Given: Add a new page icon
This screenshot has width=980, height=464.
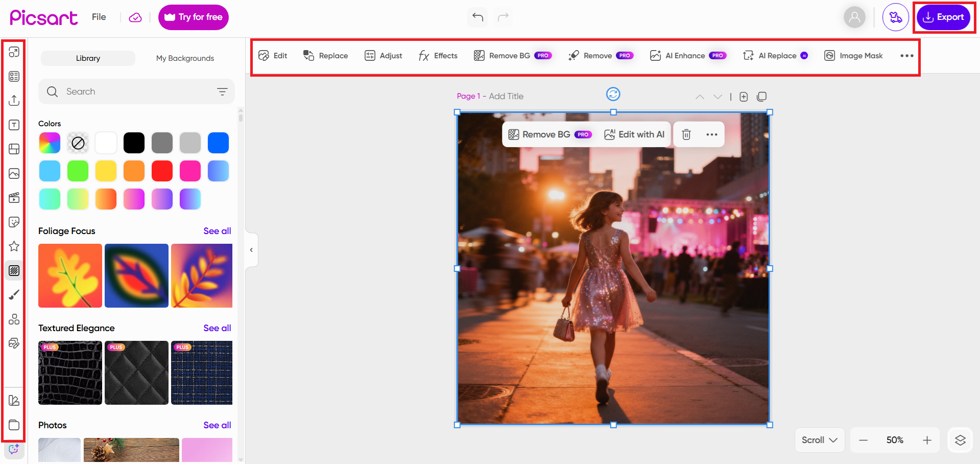Looking at the screenshot, I should tap(744, 97).
